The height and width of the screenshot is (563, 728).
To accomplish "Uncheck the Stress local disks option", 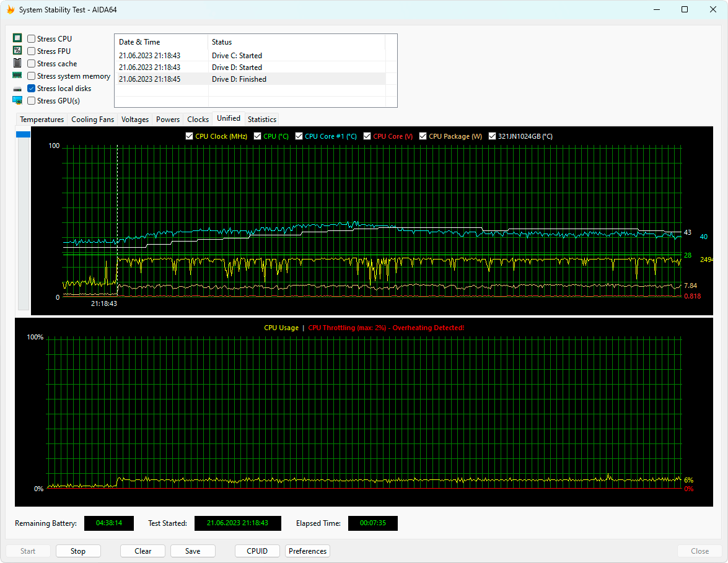I will pyautogui.click(x=32, y=89).
